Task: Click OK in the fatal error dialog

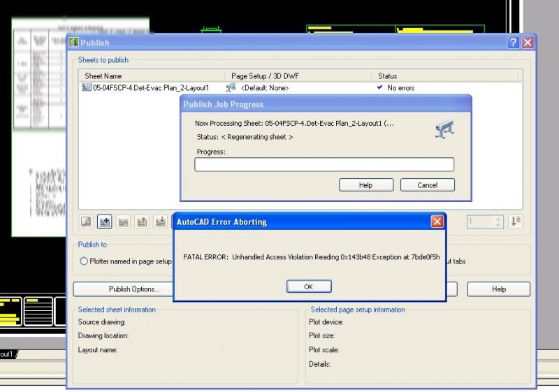Action: 309,286
